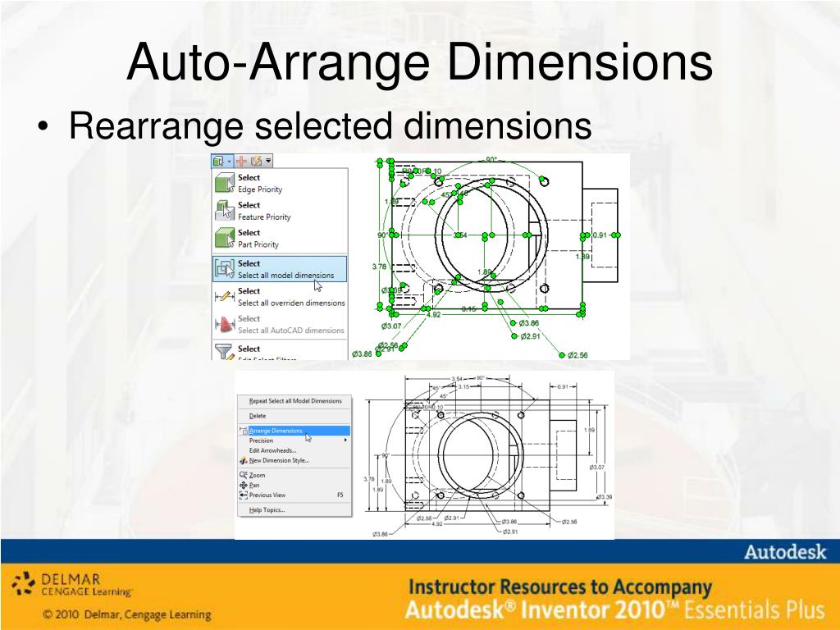Image resolution: width=840 pixels, height=630 pixels.
Task: Click the Ø2.56 dimension at lower right of green drawing
Action: coord(577,355)
